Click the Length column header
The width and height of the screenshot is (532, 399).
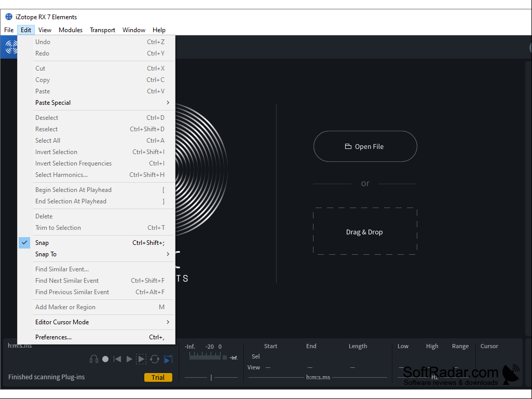(x=358, y=346)
